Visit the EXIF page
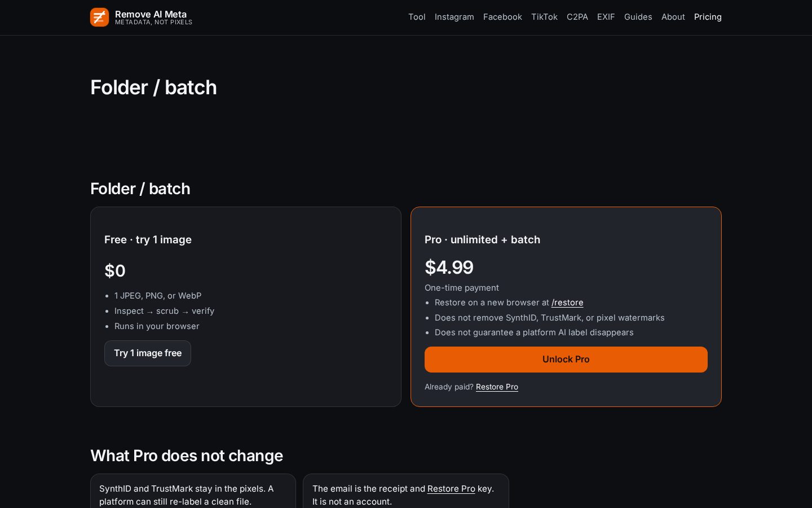Screen dimensions: 812x508 click(x=606, y=17)
